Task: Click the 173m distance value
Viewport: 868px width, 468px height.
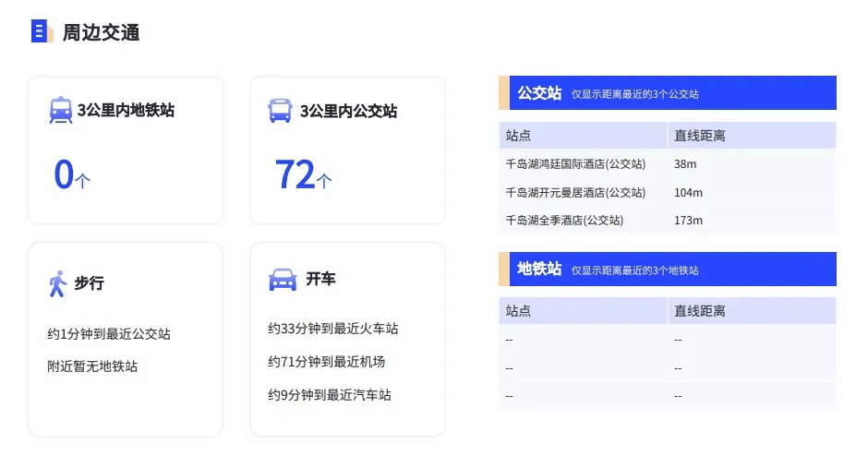Action: point(688,221)
